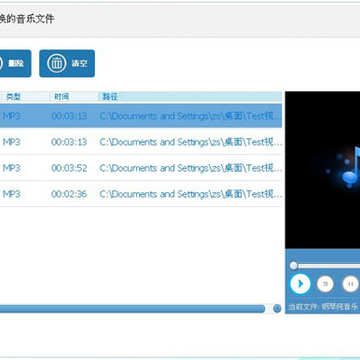Click MP3 in the highlighted row
The image size is (360, 360).
click(12, 116)
